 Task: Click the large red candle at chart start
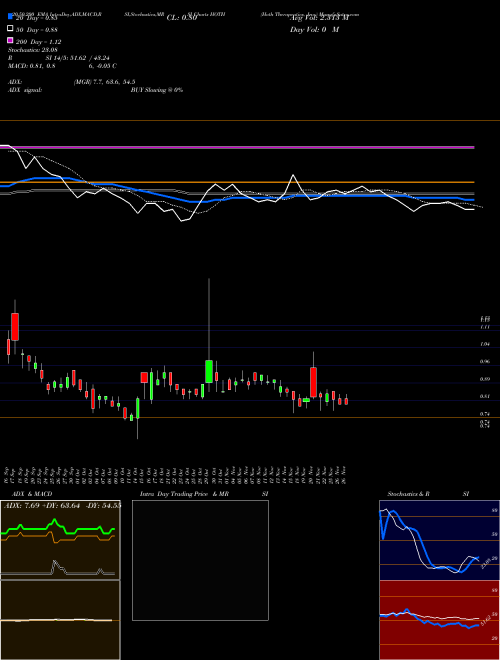click(x=15, y=326)
